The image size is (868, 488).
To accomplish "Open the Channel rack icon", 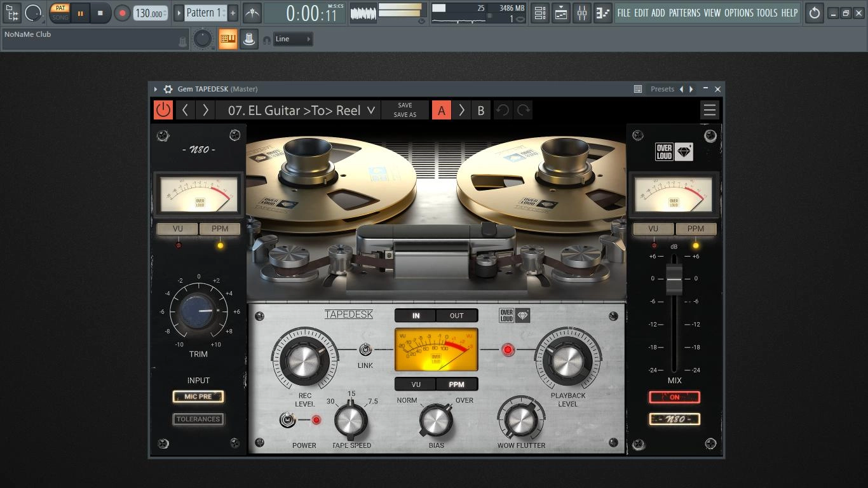I will click(x=539, y=13).
